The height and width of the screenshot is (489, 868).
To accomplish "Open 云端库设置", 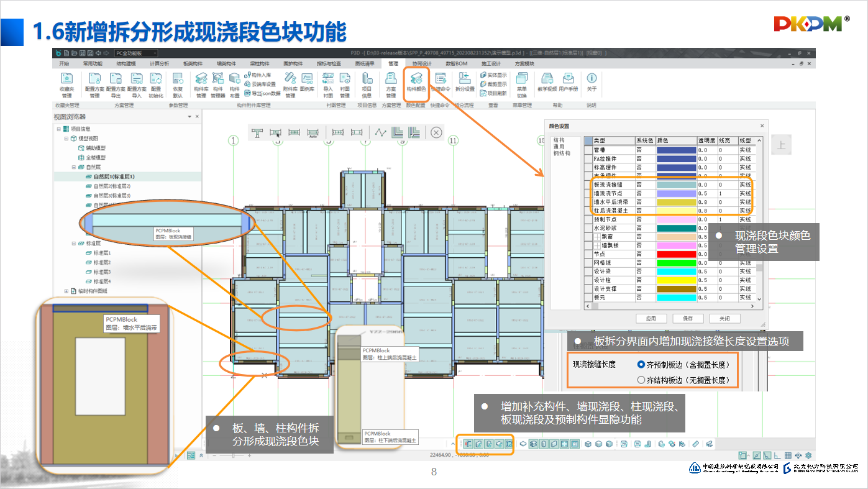I will click(260, 84).
